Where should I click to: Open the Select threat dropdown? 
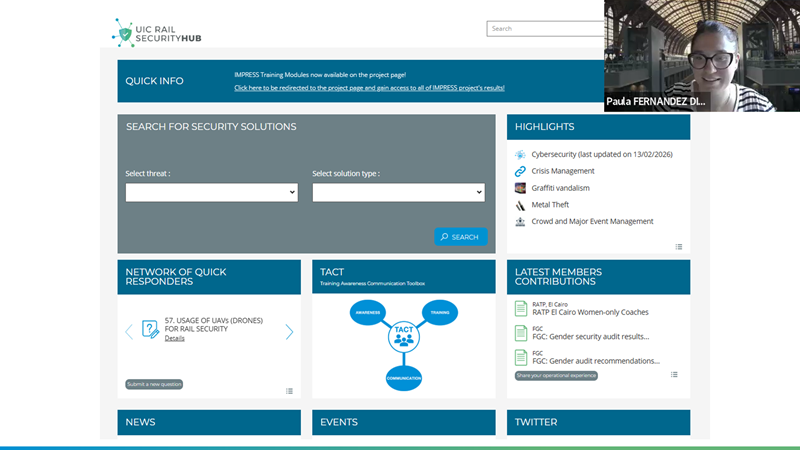(212, 192)
